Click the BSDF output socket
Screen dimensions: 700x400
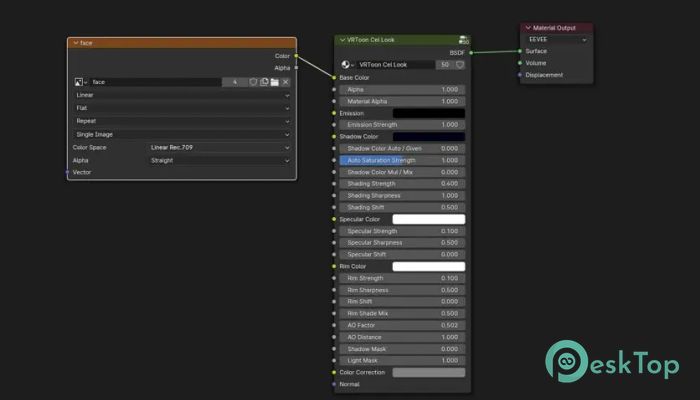coord(471,53)
